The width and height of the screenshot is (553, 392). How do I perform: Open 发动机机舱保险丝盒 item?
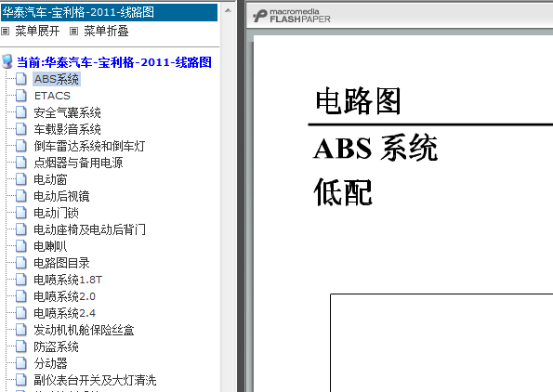pos(84,330)
